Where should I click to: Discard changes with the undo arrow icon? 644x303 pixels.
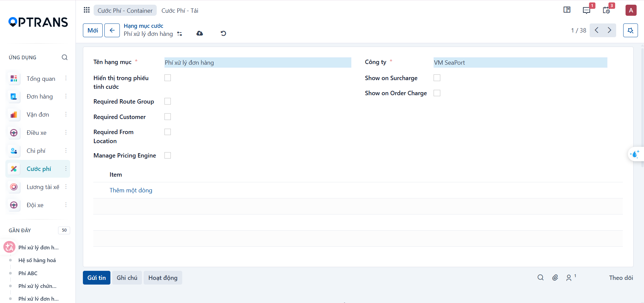click(223, 33)
